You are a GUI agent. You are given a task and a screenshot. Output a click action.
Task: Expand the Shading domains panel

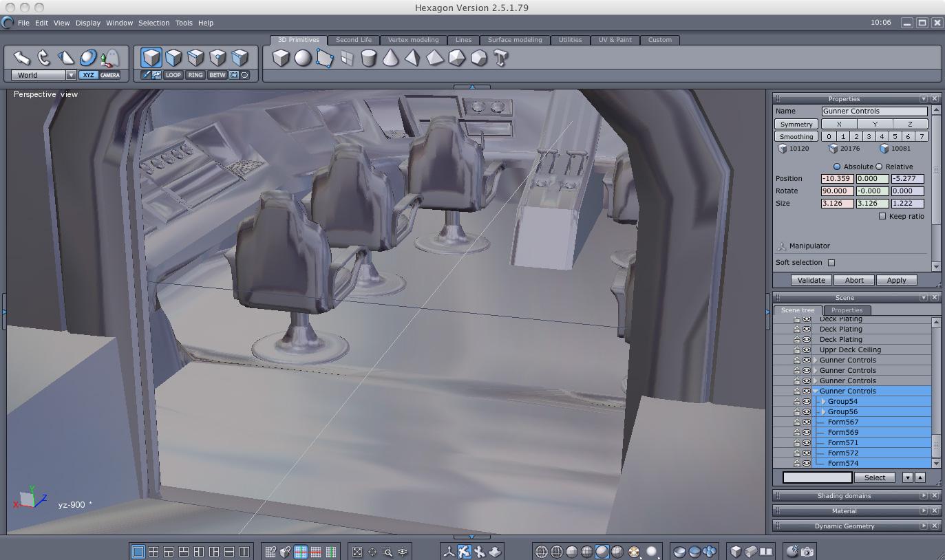(924, 495)
